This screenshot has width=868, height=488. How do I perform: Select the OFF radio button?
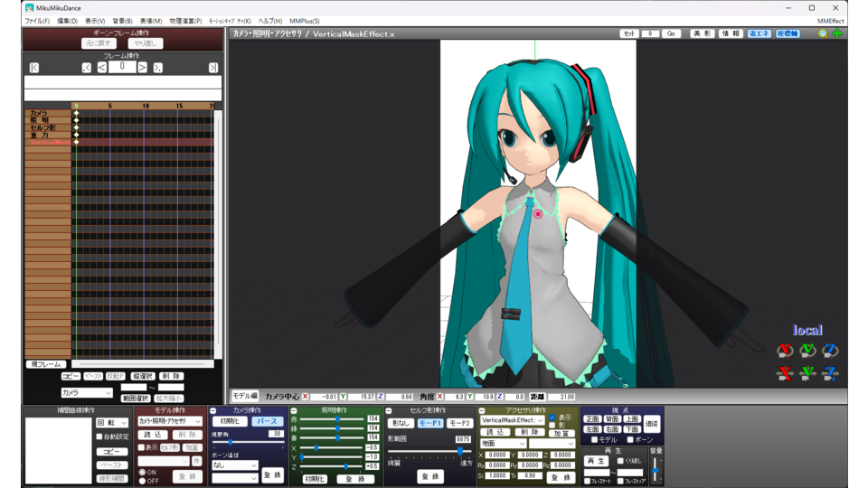click(142, 481)
